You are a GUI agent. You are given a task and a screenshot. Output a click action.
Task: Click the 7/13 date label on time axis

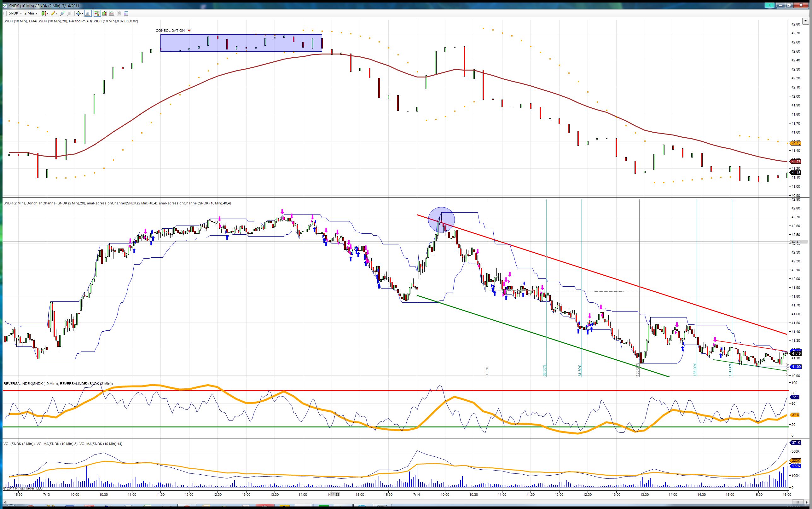[x=46, y=495]
